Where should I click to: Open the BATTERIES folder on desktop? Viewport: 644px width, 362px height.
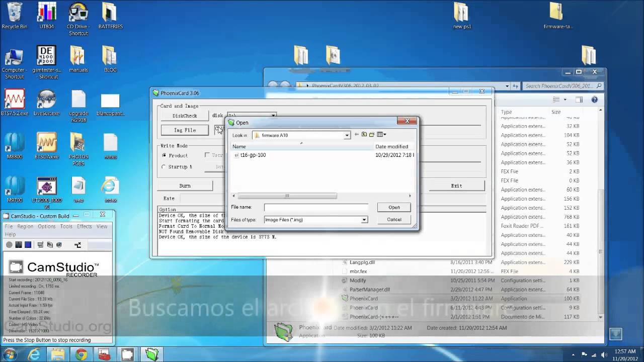[110, 15]
